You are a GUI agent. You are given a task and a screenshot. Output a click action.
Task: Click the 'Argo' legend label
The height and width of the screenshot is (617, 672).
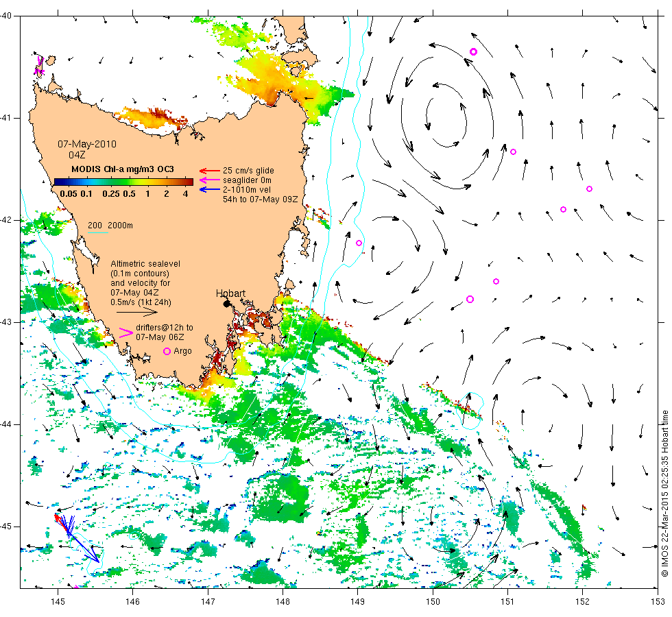click(x=182, y=351)
